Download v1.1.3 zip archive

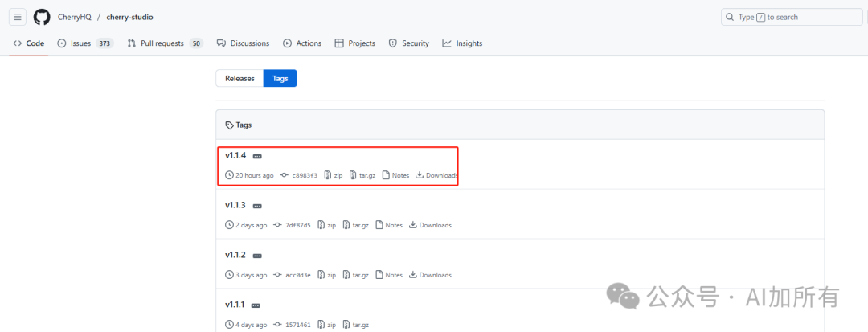point(326,225)
